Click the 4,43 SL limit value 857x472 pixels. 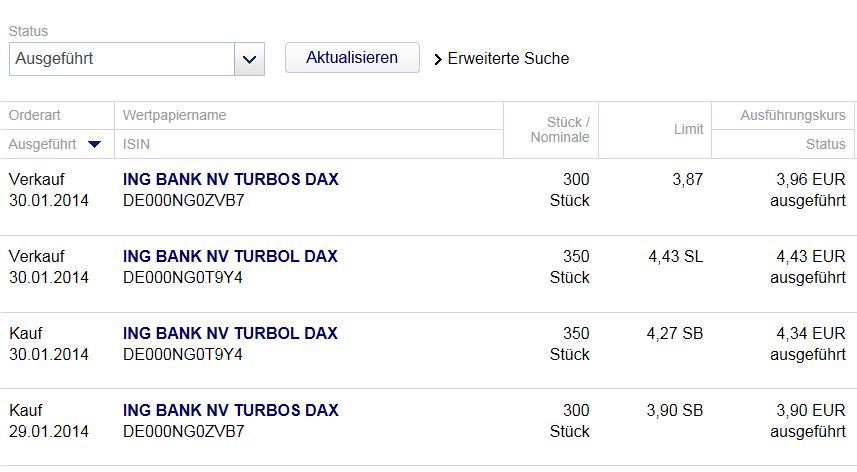[x=675, y=257]
